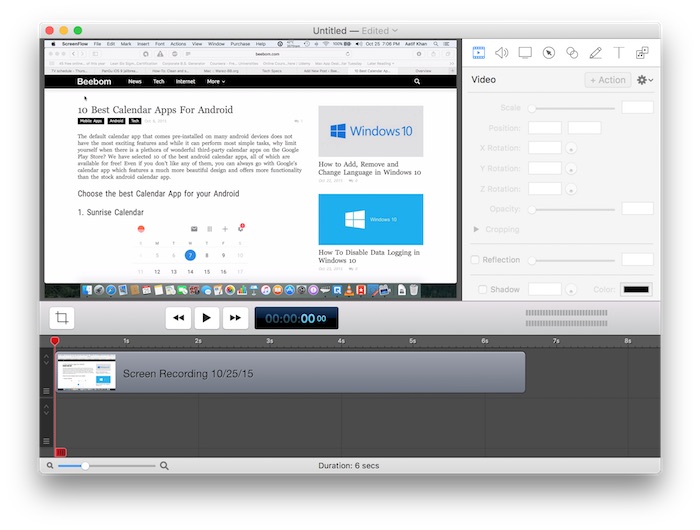Viewport: 700px width, 530px height.
Task: Open the Purchase menu in menu bar
Action: pos(240,44)
